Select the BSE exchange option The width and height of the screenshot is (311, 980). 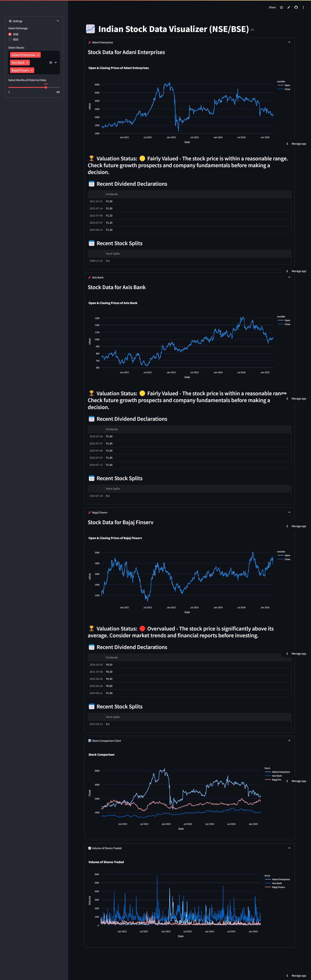(10, 40)
